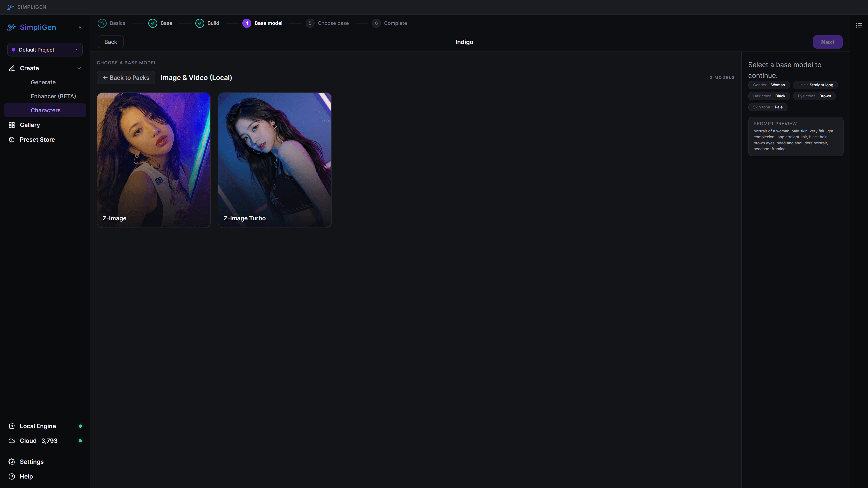Select the Z-Image model card
868x488 pixels.
(x=154, y=160)
